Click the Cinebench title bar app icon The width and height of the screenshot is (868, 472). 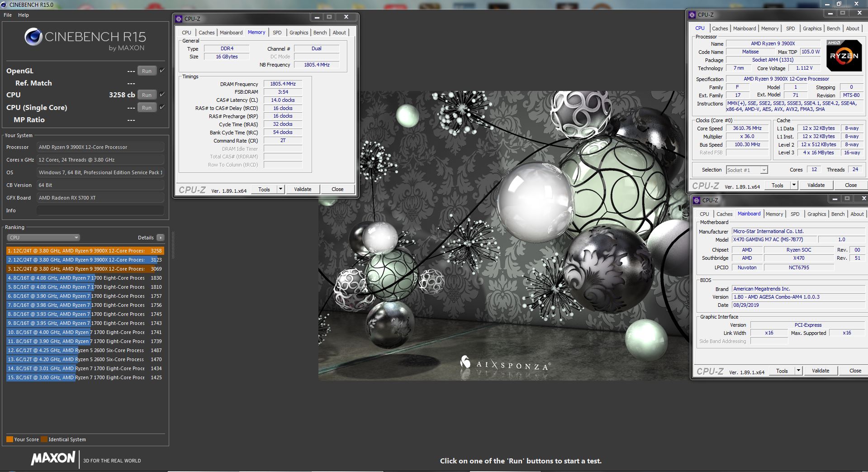(x=4, y=5)
